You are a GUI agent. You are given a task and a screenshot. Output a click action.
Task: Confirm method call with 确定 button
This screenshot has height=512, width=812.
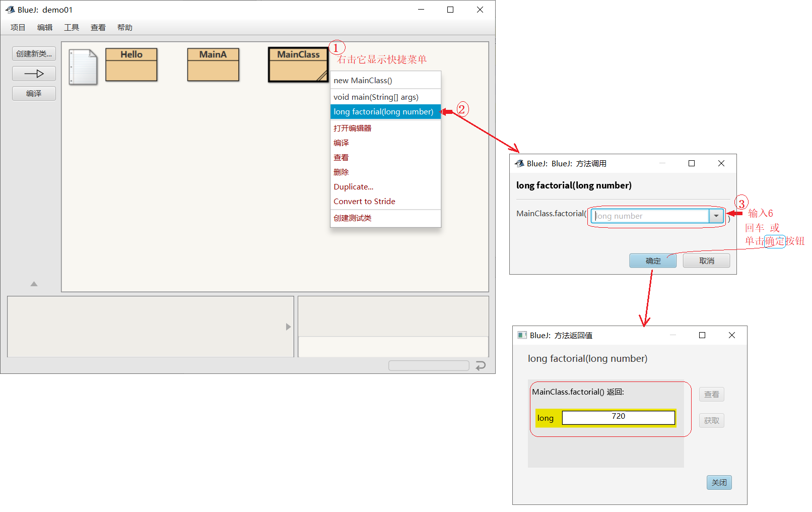pos(653,261)
